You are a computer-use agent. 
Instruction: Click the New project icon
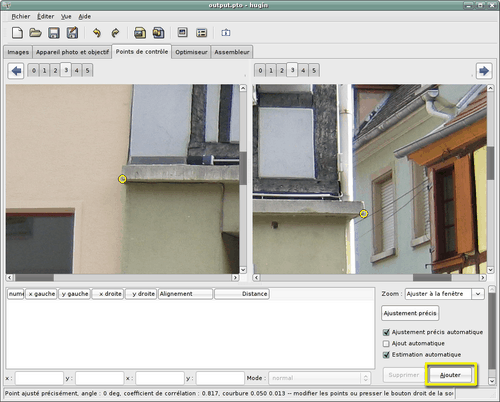click(x=17, y=33)
